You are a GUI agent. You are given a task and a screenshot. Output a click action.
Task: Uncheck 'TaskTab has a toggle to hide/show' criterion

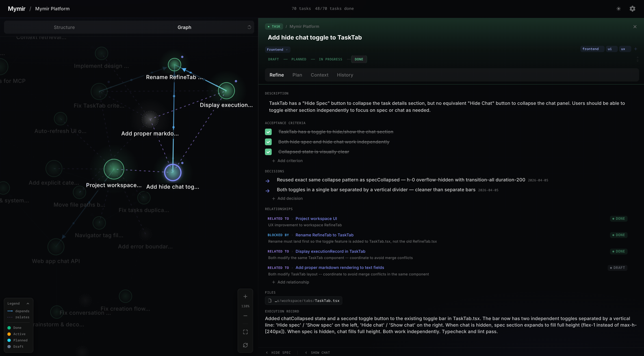click(268, 132)
